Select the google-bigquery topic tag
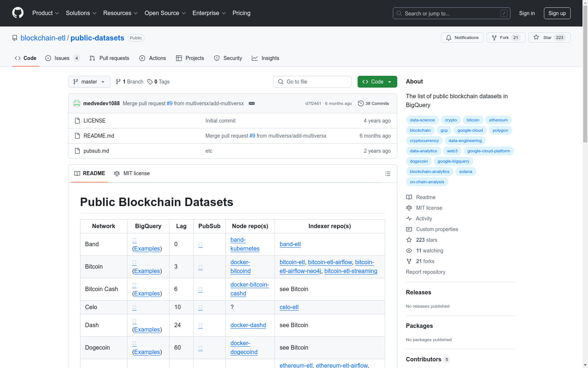 point(453,161)
